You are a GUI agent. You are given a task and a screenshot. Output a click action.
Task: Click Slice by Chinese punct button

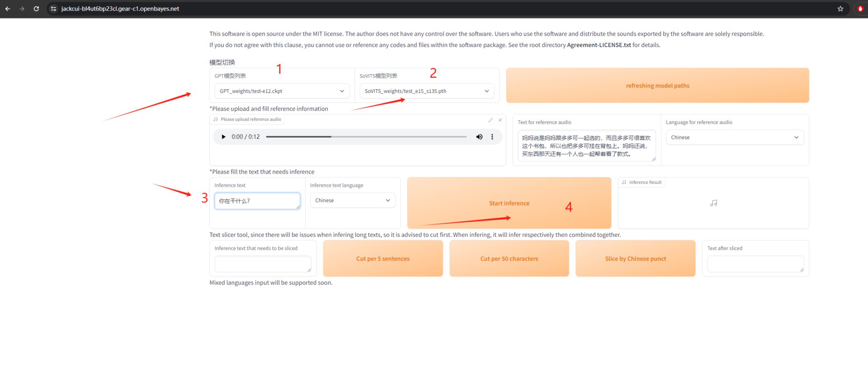(635, 259)
